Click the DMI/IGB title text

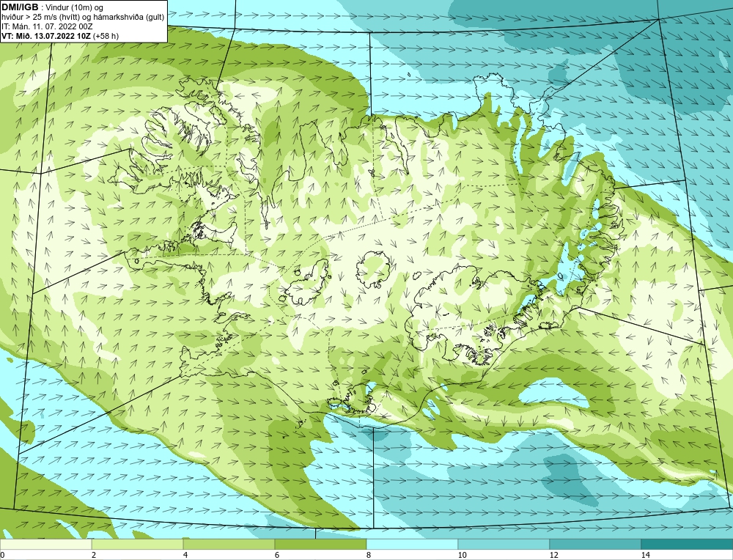[x=20, y=7]
